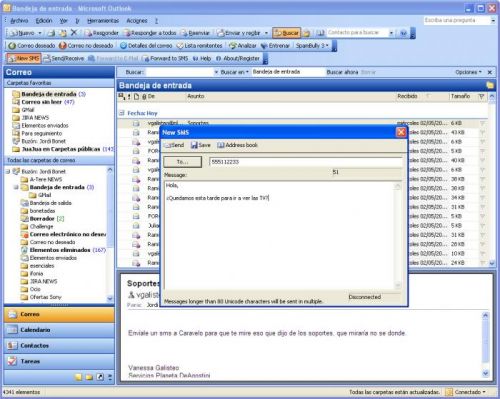This screenshot has width=500, height=399.
Task: Open the Nuevo dropdown arrow
Action: pos(40,33)
